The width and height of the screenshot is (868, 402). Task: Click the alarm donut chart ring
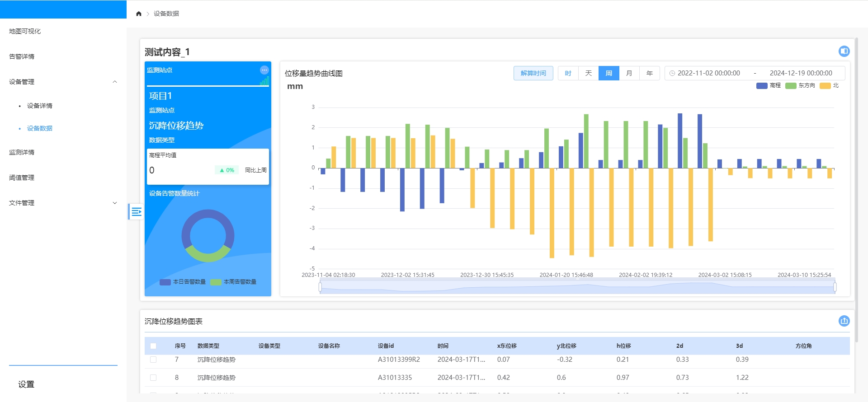[x=208, y=236]
